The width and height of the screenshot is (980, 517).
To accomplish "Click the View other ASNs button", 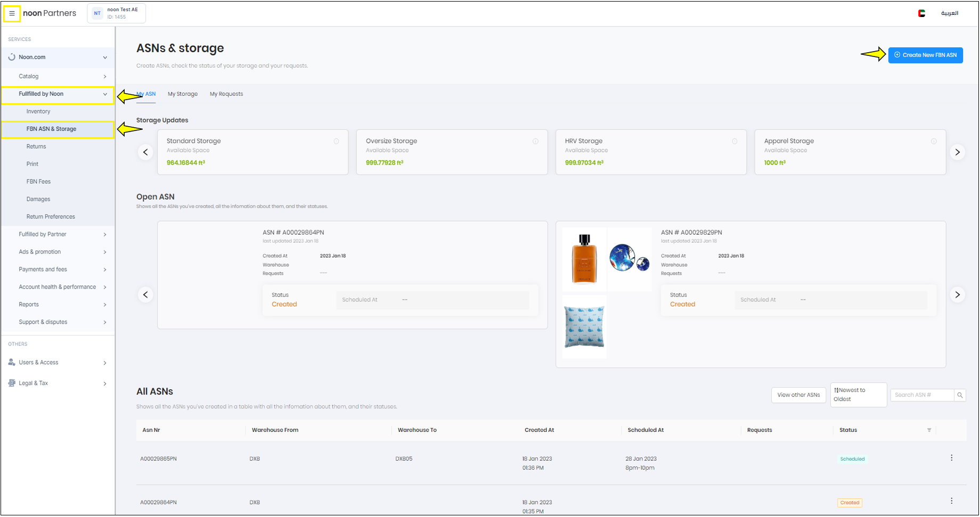I will pyautogui.click(x=798, y=395).
